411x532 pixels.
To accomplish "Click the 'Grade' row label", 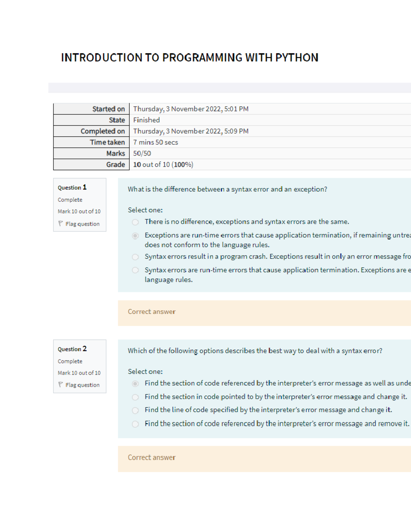I will point(115,164).
